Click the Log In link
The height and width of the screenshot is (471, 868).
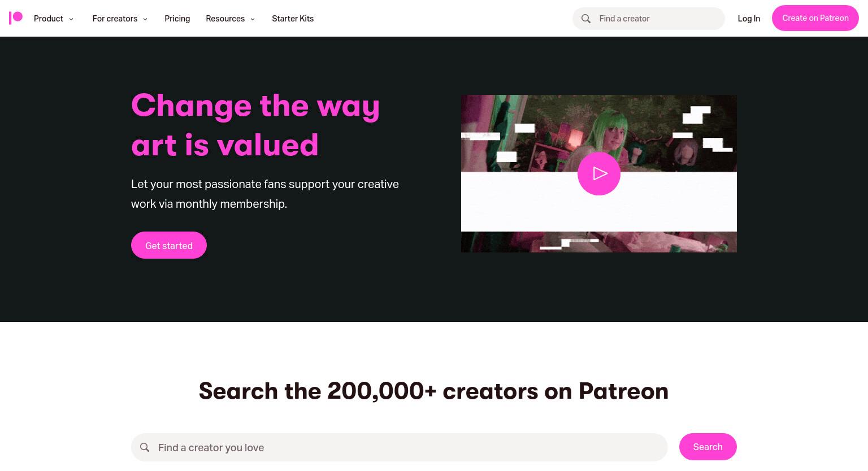click(749, 19)
